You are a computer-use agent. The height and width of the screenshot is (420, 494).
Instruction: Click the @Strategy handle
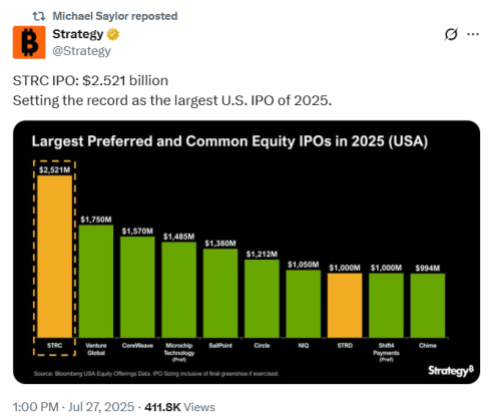[x=82, y=51]
